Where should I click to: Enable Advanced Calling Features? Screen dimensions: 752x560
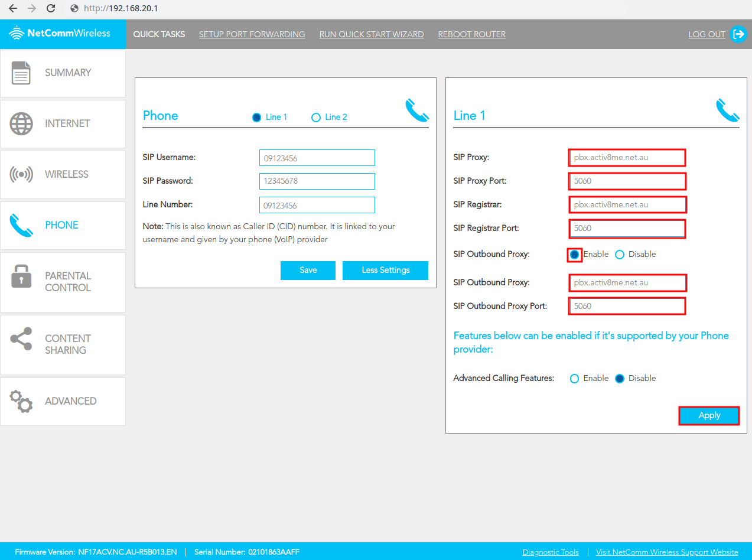tap(574, 379)
